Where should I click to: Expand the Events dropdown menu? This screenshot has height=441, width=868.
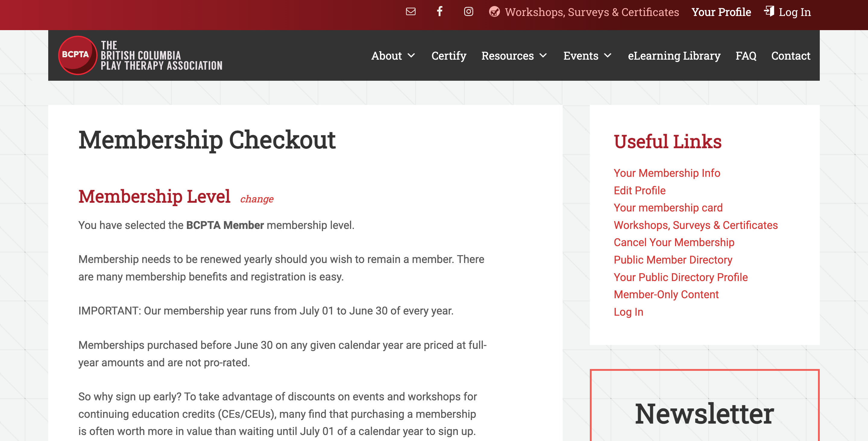click(x=588, y=56)
